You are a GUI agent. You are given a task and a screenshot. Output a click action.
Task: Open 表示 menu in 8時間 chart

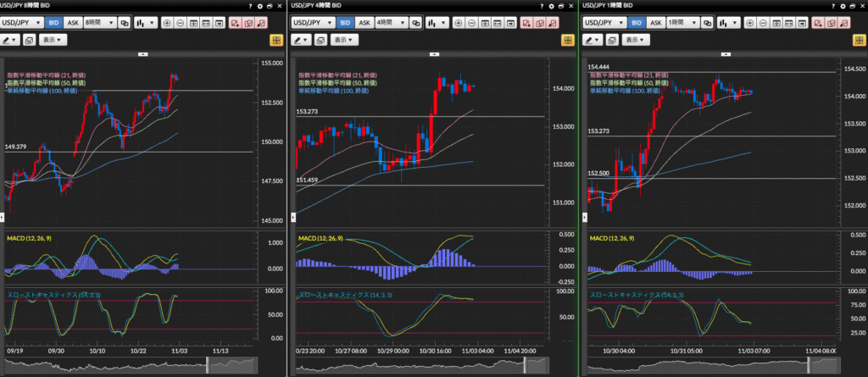click(x=53, y=40)
